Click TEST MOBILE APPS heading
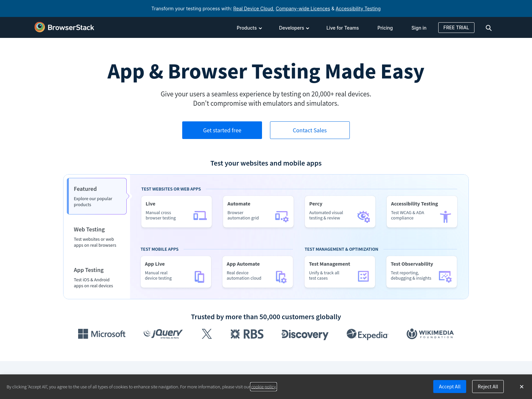Screen dimensions: 532x399 (x=159, y=249)
